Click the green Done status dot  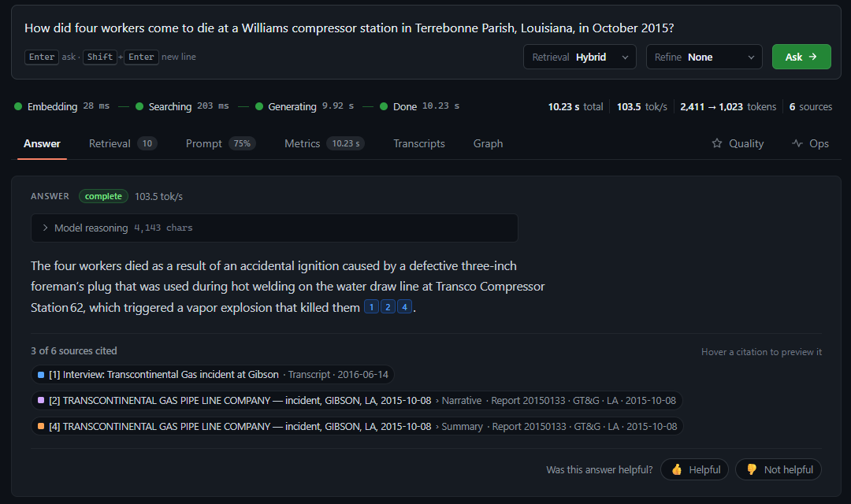click(384, 106)
